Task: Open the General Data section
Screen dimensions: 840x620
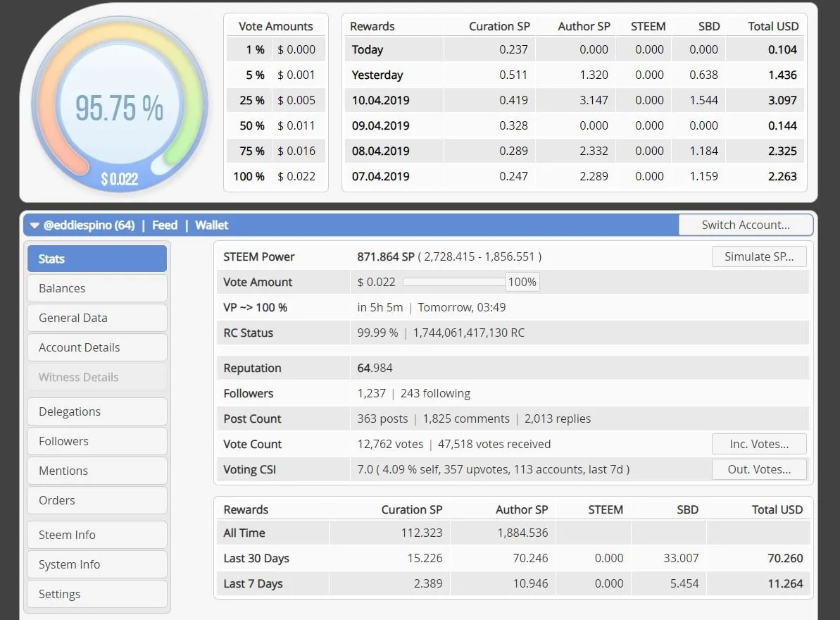Action: pos(97,318)
